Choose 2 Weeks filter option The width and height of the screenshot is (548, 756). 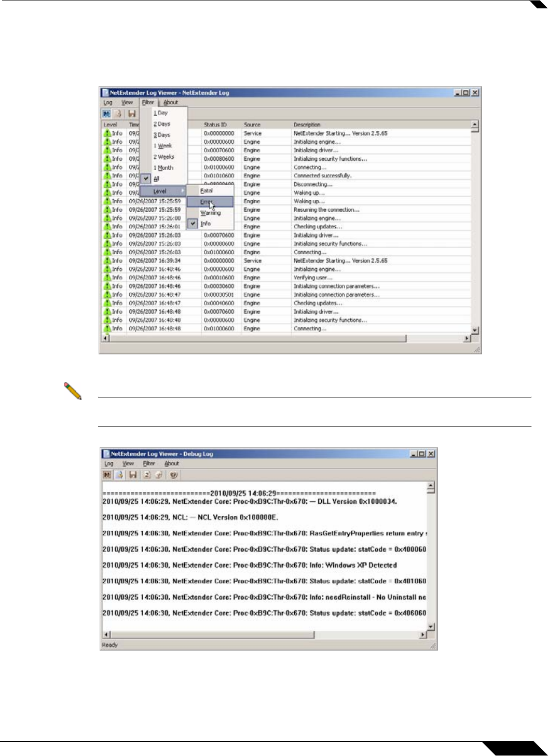pos(163,157)
